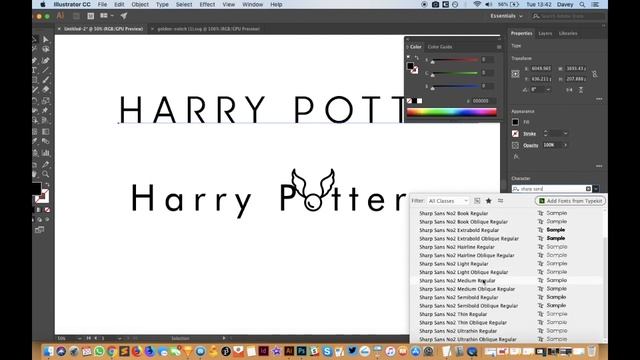Screen dimensions: 640x360
Task: Click the Stock icon in application bar
Action: tap(91, 16)
